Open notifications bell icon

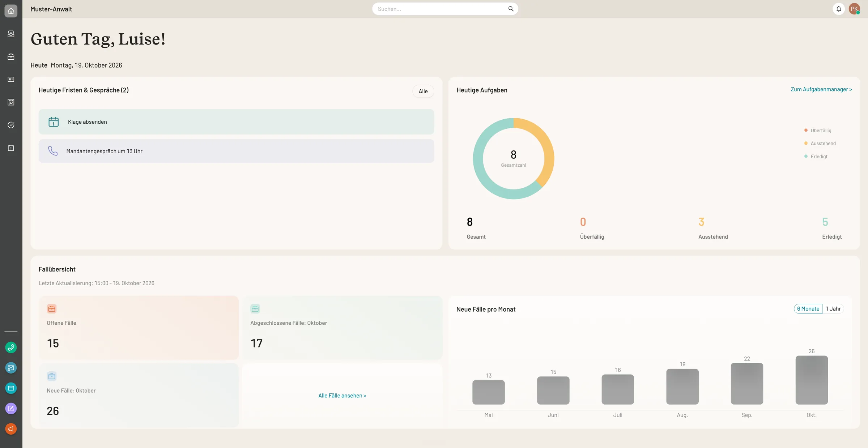839,9
